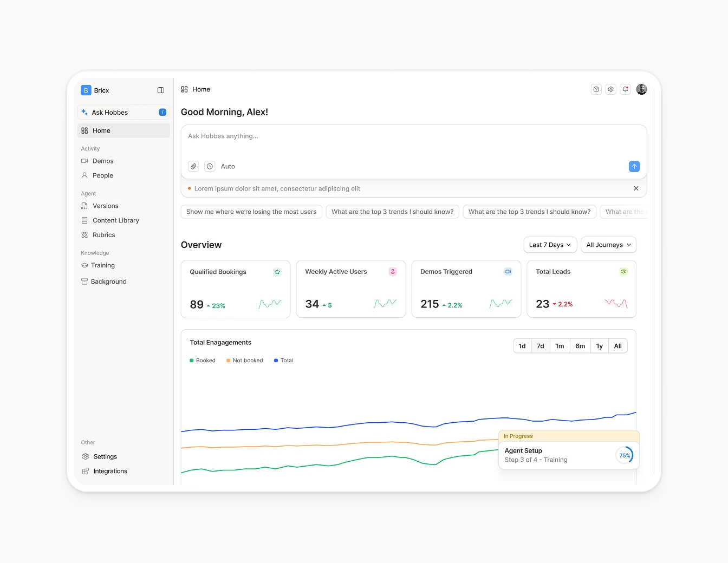Click the history clock icon
The width and height of the screenshot is (728, 563).
click(x=210, y=167)
